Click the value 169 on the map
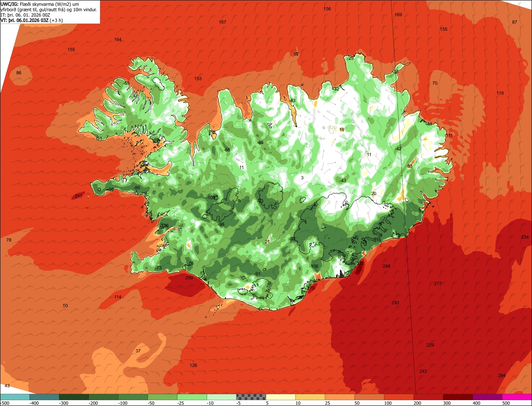Viewport: 532px width, 406px height. 398,15
